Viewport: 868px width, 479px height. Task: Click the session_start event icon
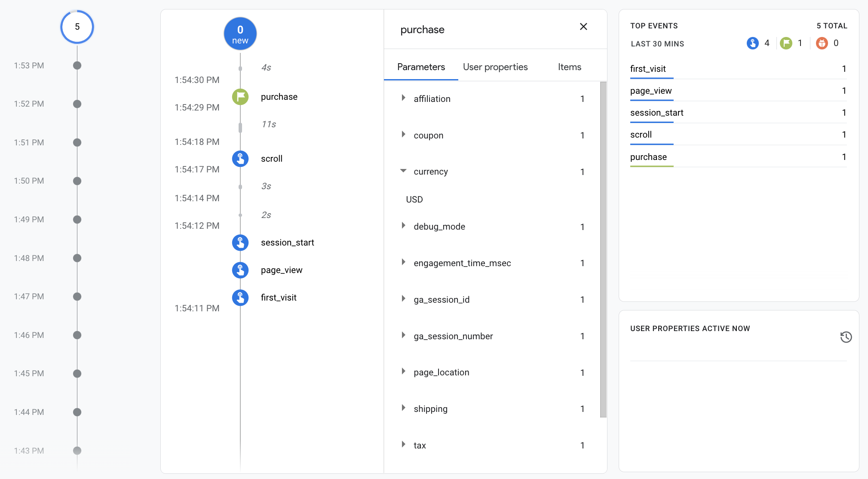(x=241, y=243)
